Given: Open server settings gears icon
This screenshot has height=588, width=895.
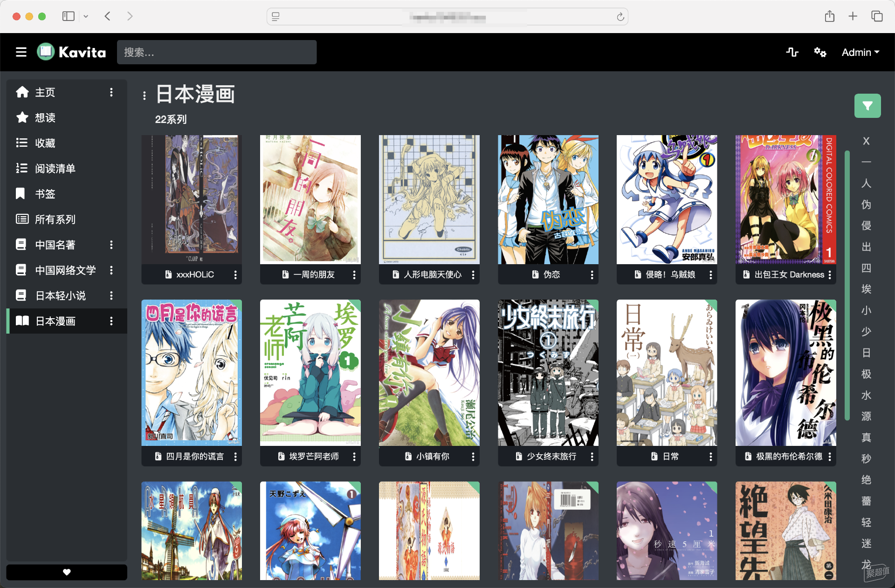Looking at the screenshot, I should (820, 52).
